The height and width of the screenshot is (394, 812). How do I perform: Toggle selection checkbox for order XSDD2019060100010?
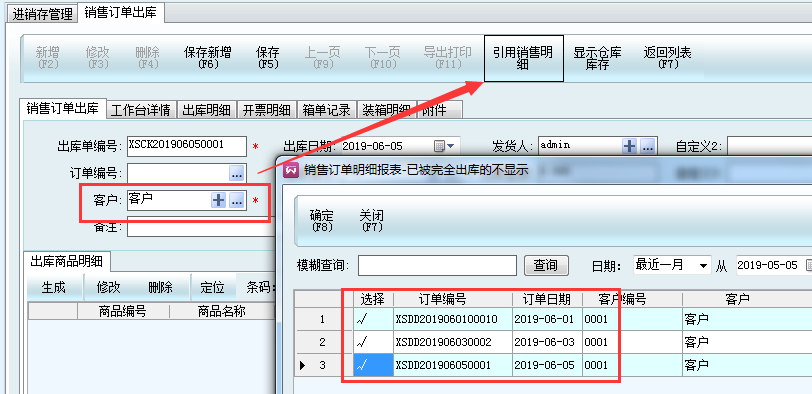point(373,319)
